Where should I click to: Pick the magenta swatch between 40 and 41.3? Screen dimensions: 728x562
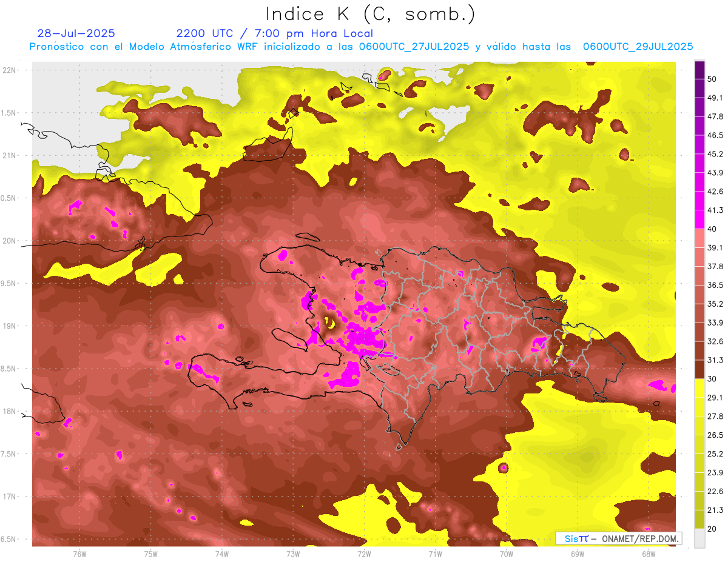pyautogui.click(x=699, y=219)
